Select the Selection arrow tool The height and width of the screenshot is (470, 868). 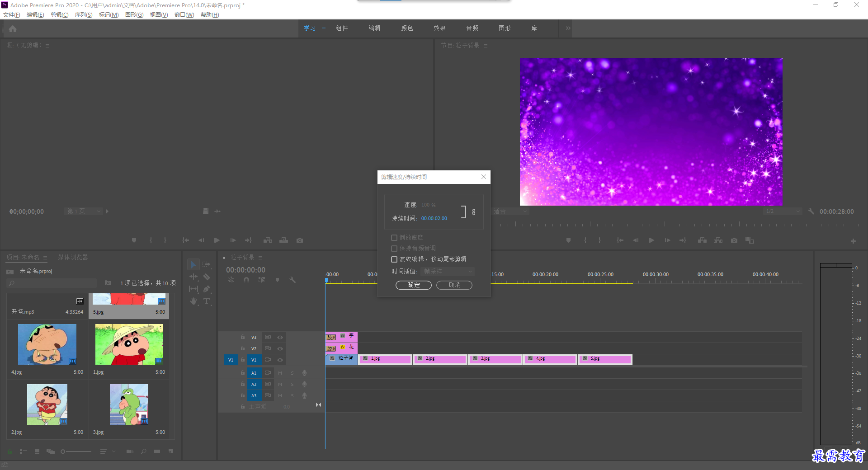click(193, 264)
